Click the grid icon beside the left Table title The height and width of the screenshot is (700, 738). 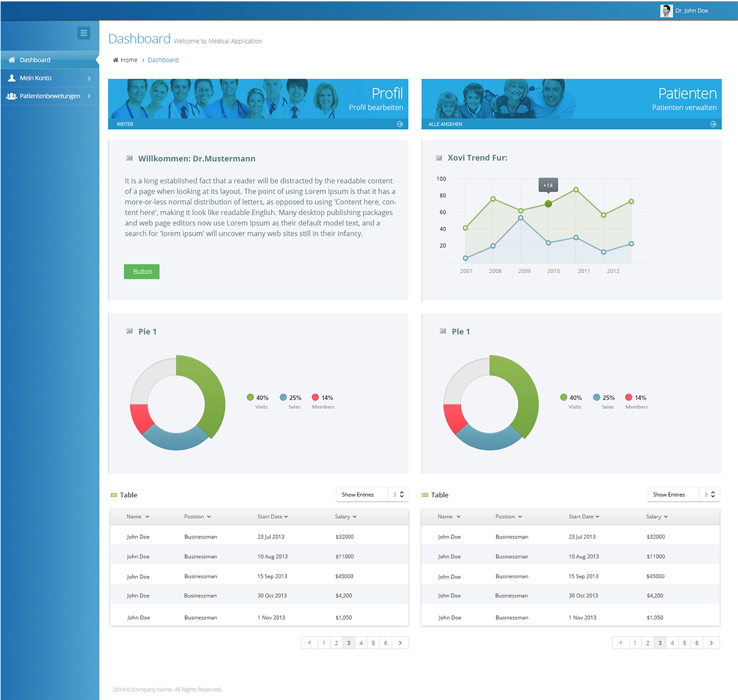tap(114, 494)
